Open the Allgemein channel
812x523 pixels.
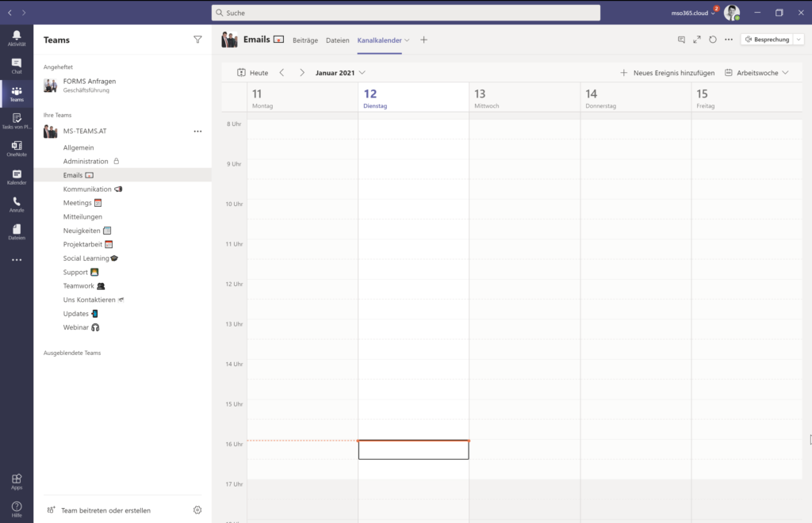coord(122,147)
